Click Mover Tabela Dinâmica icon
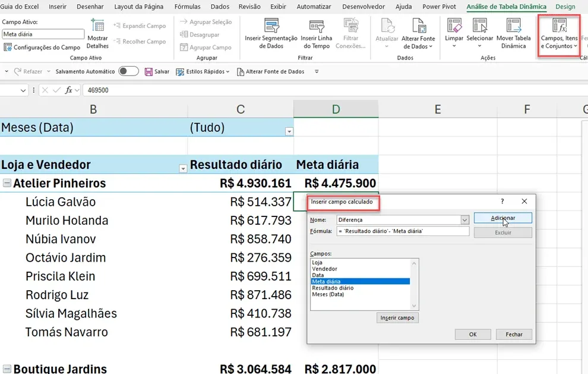 (x=513, y=26)
